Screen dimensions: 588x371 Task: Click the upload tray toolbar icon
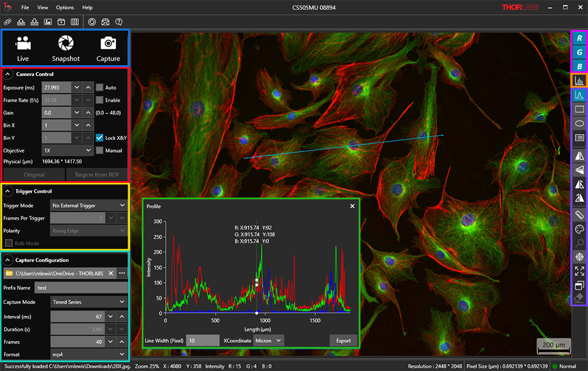pyautogui.click(x=21, y=22)
